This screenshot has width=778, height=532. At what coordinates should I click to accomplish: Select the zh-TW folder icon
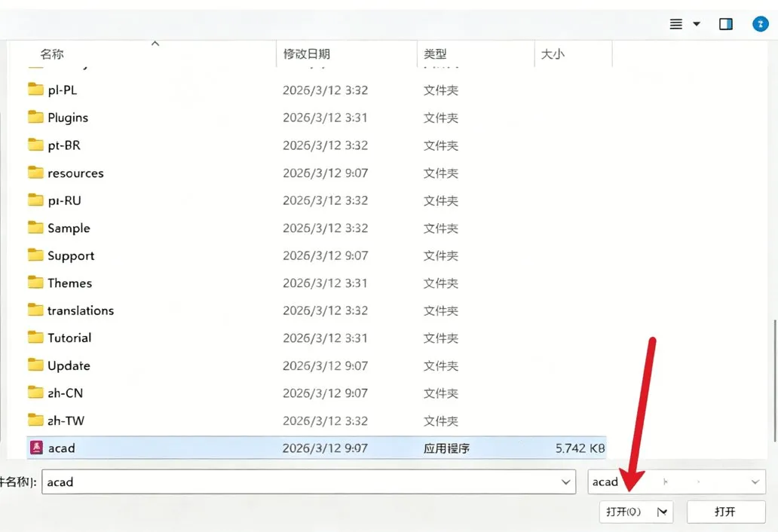coord(35,420)
